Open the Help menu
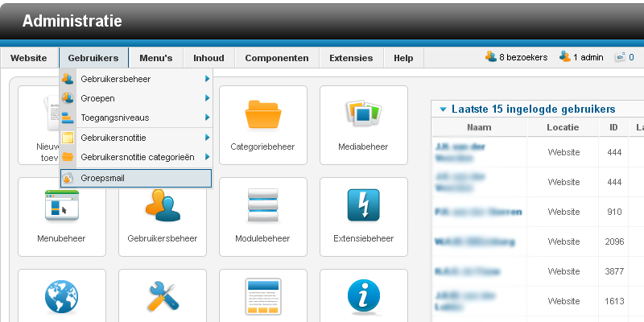 pos(403,58)
